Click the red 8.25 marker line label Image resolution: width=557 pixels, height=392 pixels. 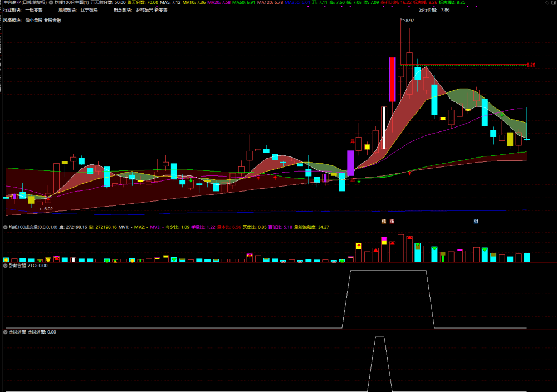pyautogui.click(x=531, y=65)
